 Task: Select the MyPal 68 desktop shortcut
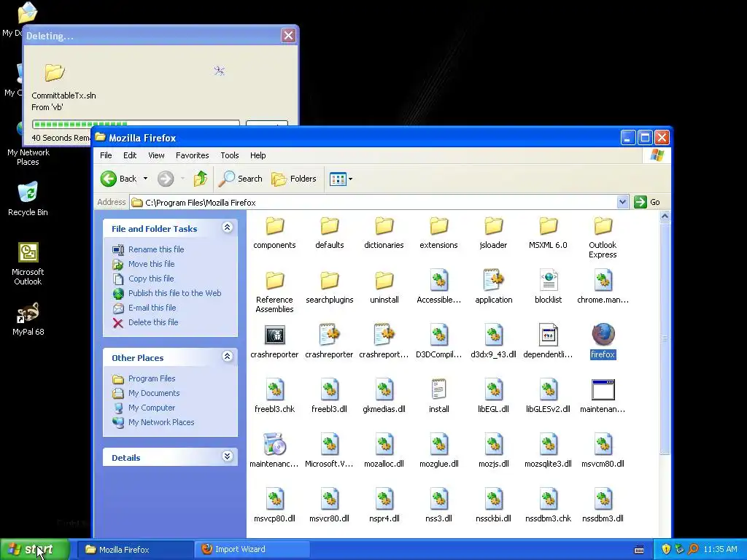28,319
